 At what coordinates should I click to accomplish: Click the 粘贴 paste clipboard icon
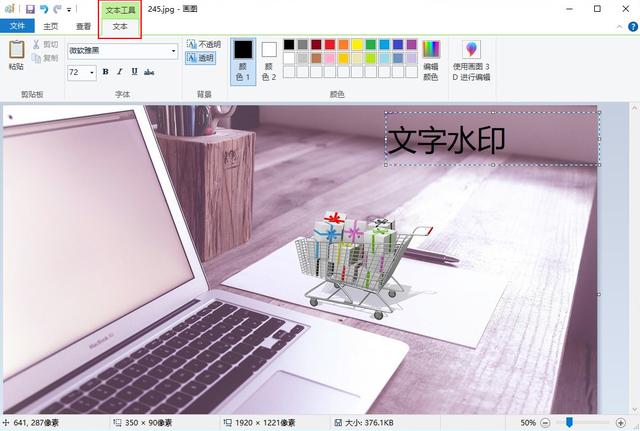16,49
